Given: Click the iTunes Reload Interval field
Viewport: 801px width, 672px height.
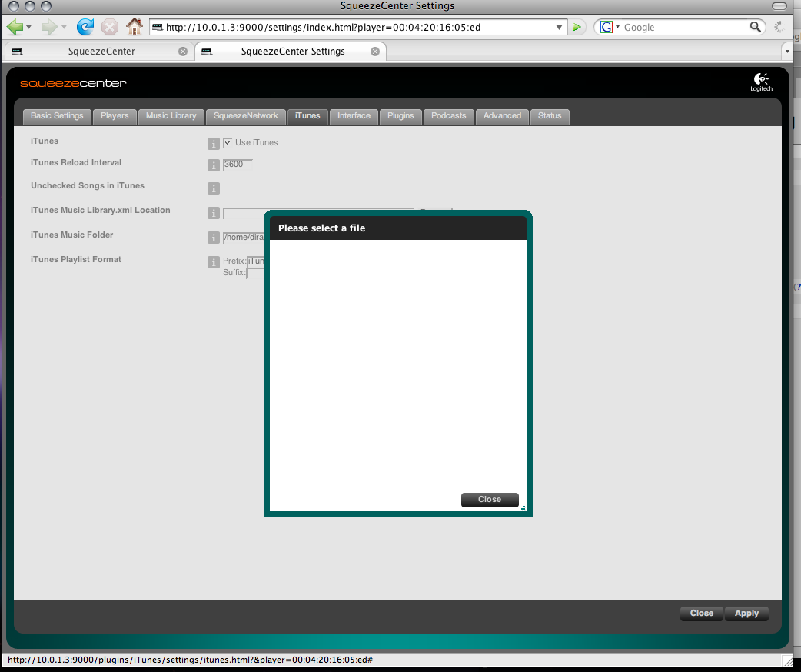Looking at the screenshot, I should 237,165.
